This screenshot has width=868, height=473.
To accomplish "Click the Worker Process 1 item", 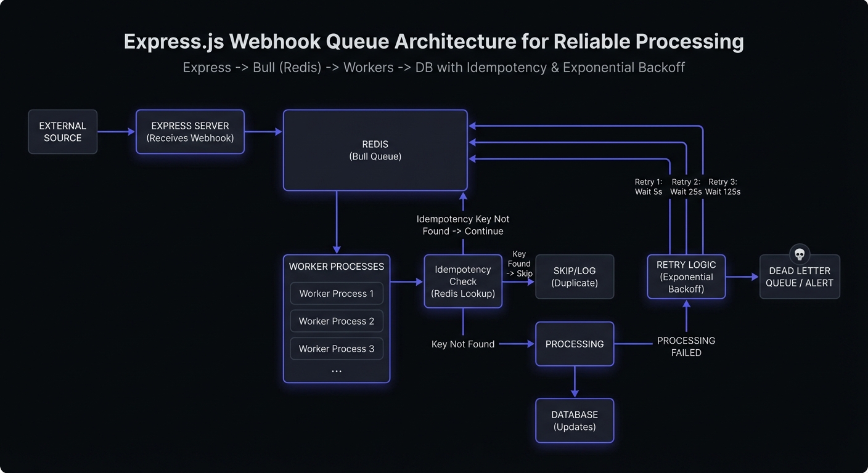I will point(337,294).
